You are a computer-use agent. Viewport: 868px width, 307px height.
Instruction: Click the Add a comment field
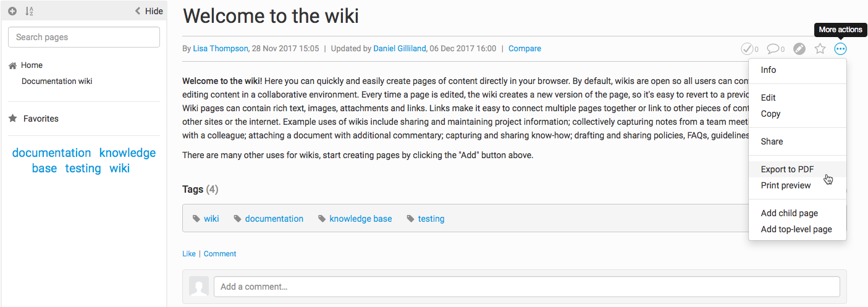click(x=526, y=287)
